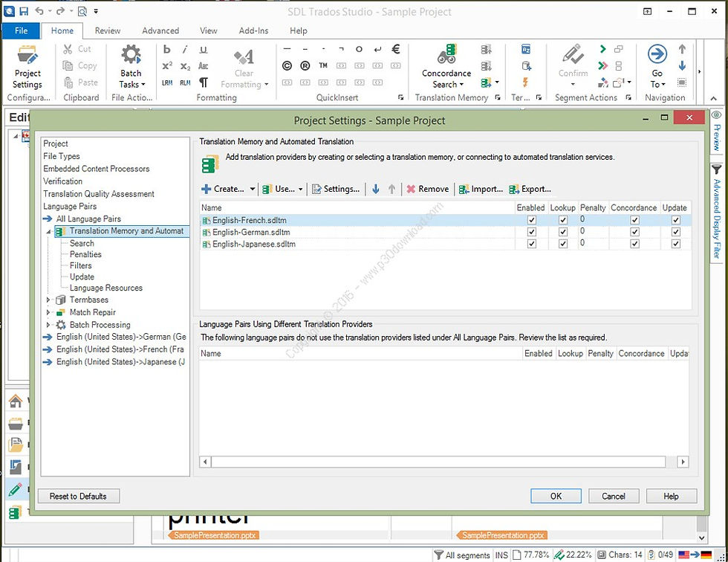This screenshot has width=728, height=562.
Task: Select Penalties in settings tree
Action: coord(85,254)
